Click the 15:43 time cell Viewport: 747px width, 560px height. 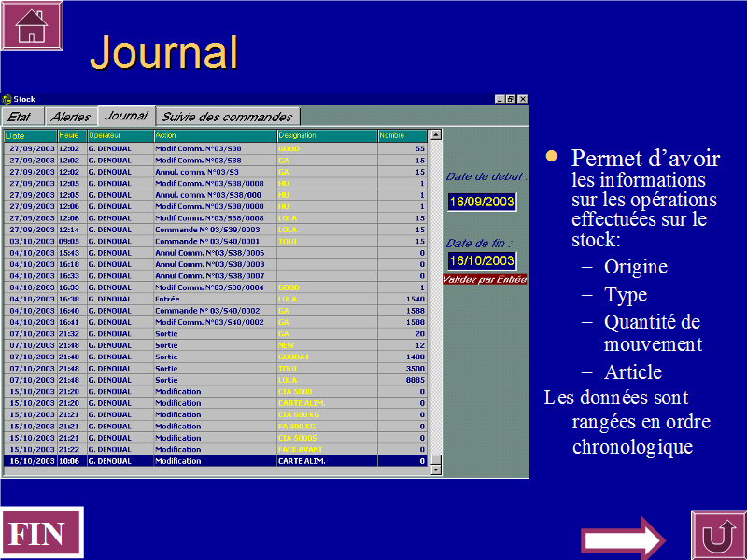[72, 253]
